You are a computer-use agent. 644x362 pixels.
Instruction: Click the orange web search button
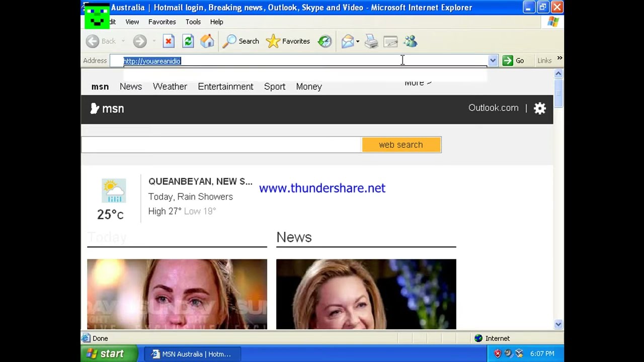(x=401, y=145)
